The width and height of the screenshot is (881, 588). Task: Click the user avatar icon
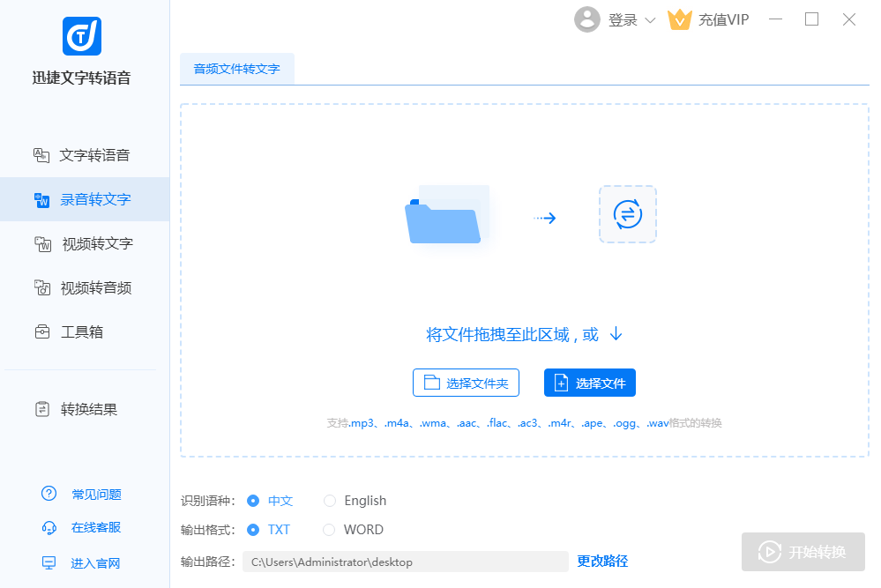coord(587,19)
